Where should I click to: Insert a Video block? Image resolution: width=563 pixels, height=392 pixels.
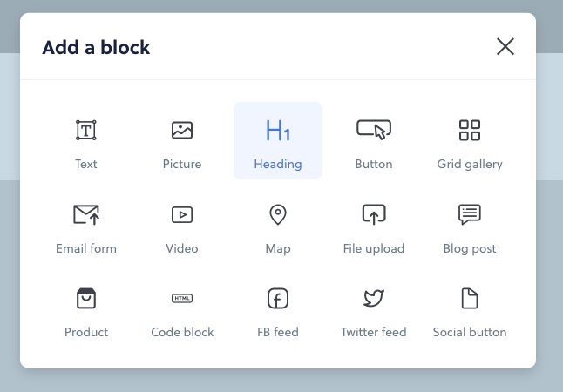[x=182, y=226]
